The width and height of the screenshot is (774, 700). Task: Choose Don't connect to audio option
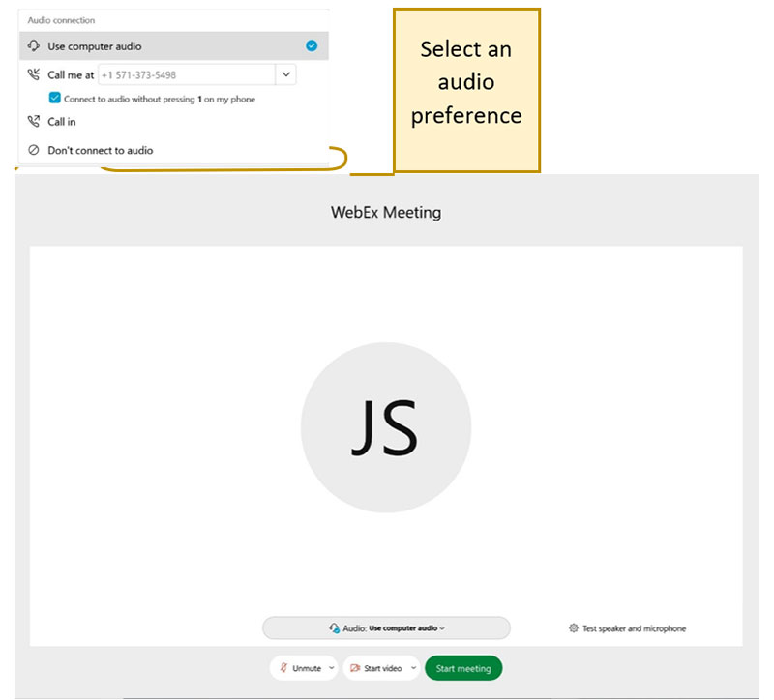[x=101, y=150]
